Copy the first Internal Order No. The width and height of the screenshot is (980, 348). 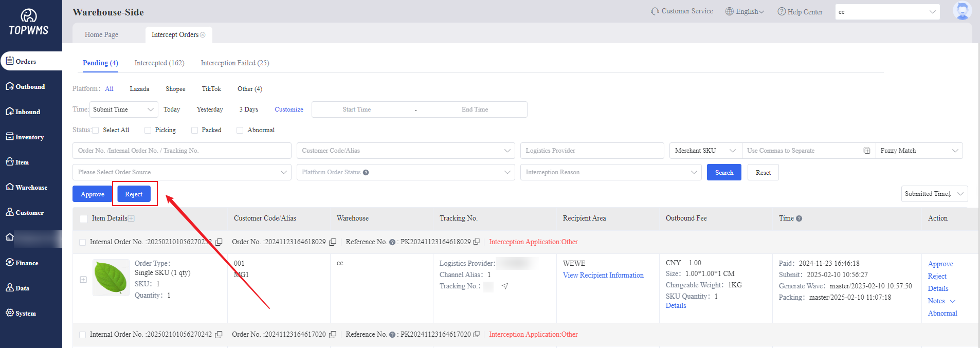pos(219,242)
